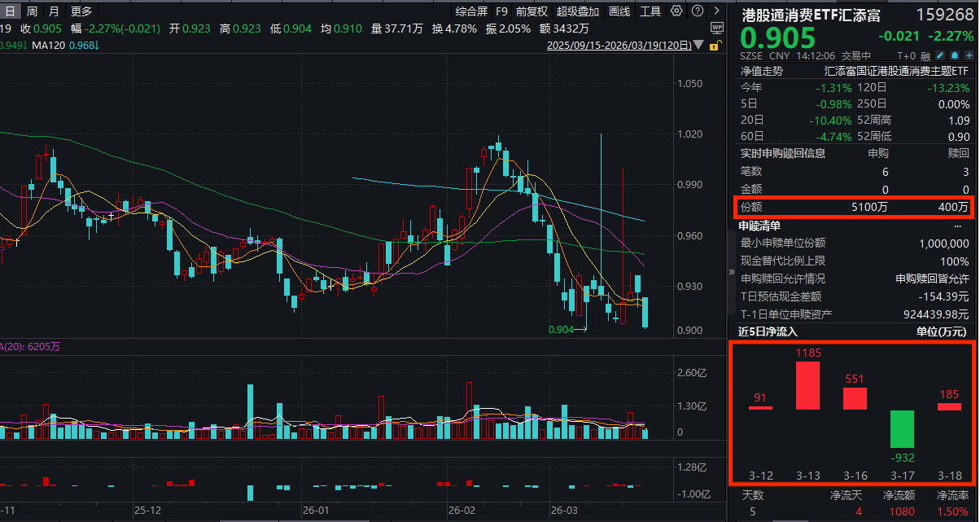Click the 画线 drawing button

619,11
